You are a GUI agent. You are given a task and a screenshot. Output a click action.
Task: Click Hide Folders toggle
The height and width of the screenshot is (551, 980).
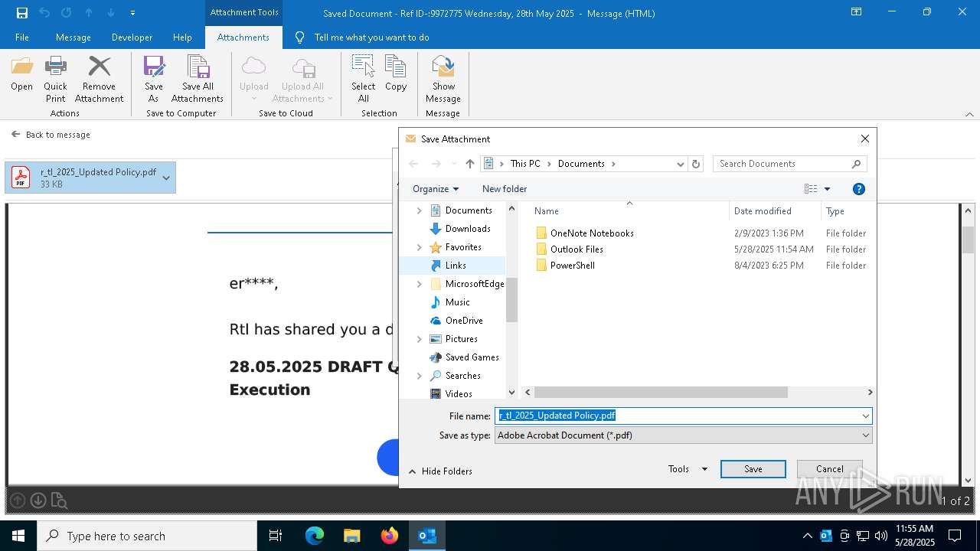[x=440, y=471]
